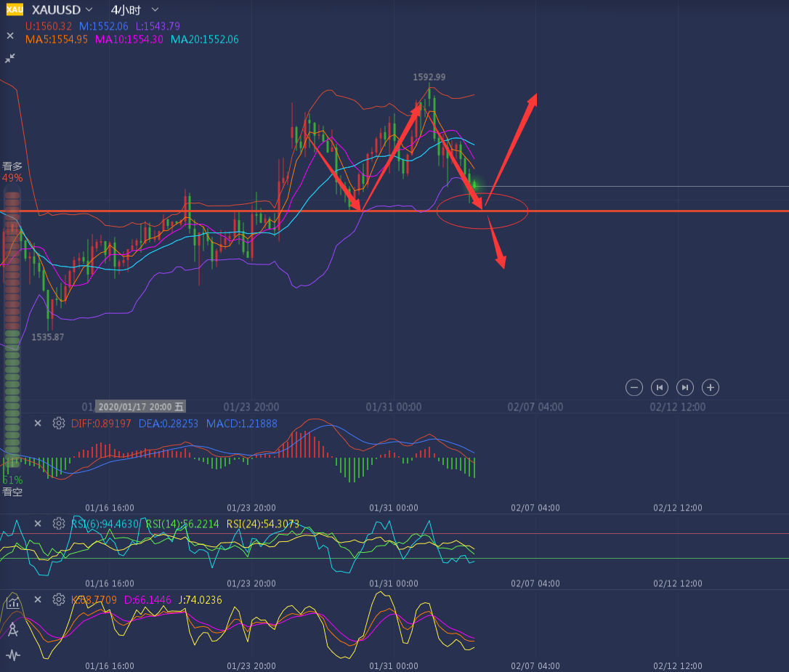Viewport: 789px width, 672px height.
Task: Close the RSI indicator panel
Action: coord(38,523)
